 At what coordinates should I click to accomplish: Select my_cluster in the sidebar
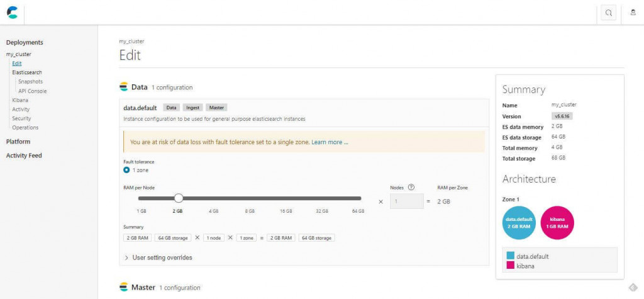coord(18,54)
